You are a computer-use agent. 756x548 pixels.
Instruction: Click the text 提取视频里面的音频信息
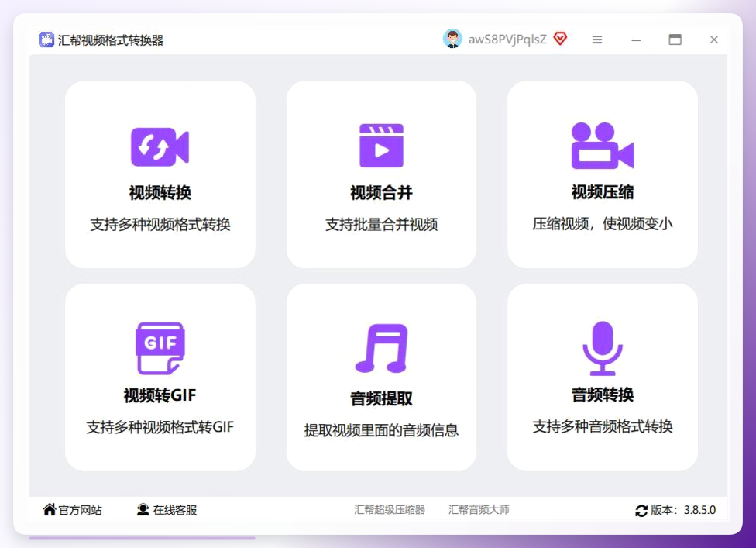coord(381,430)
